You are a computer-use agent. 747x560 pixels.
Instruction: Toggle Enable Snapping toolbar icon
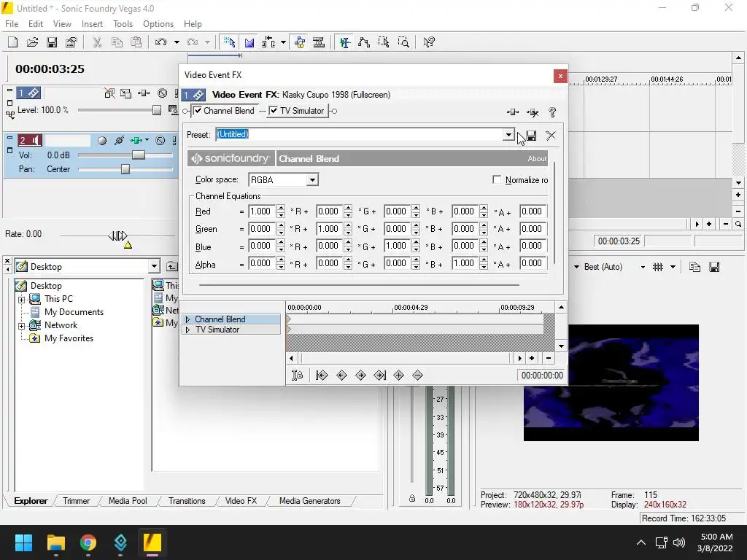tap(229, 42)
